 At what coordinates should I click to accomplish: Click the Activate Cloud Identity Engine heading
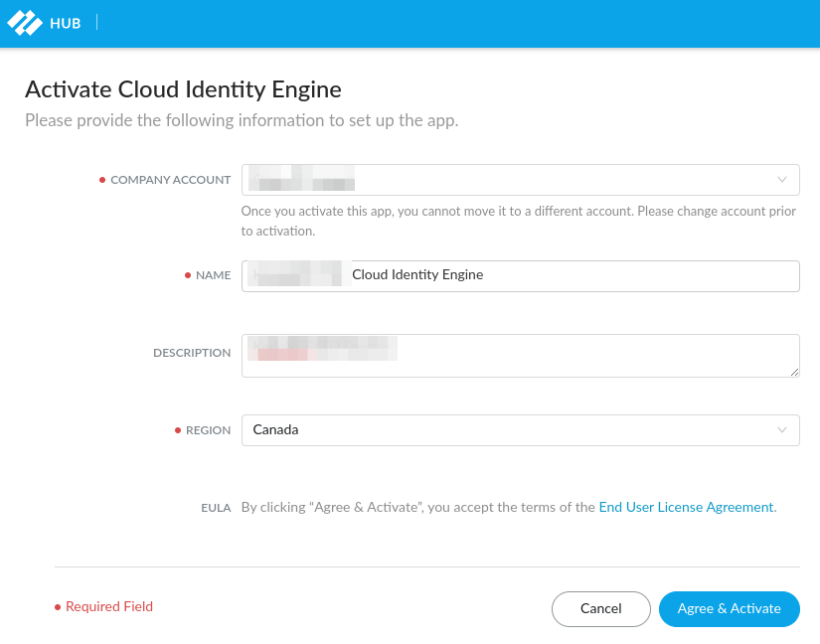coord(183,89)
